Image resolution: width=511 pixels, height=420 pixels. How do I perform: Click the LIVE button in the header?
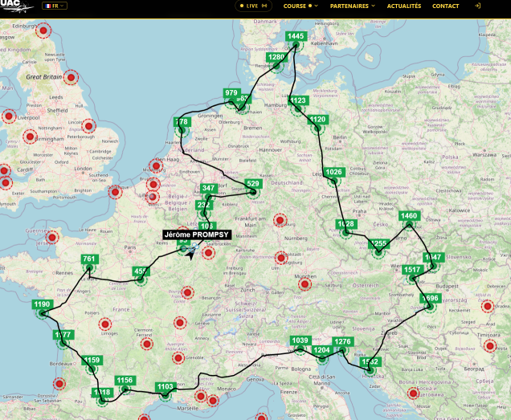click(x=254, y=6)
